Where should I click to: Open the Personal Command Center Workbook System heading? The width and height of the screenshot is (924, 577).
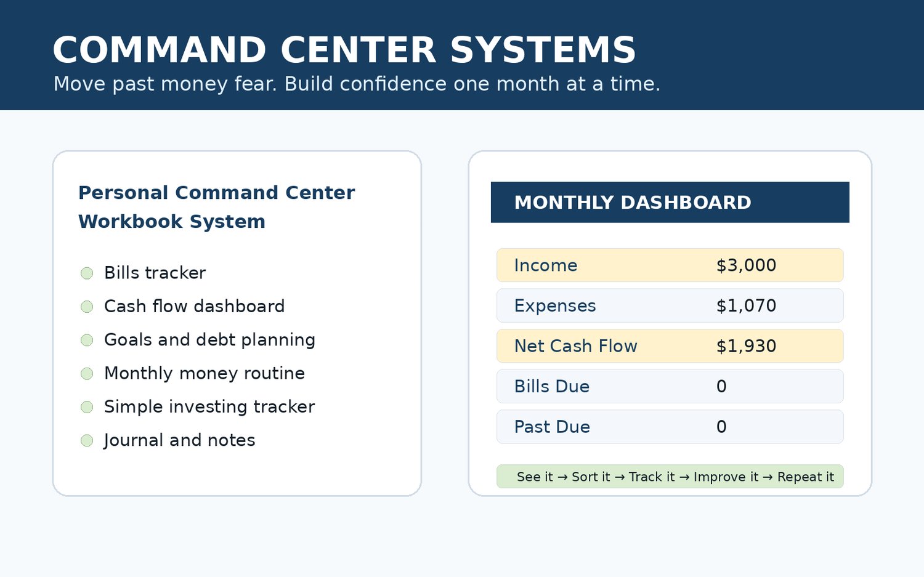(x=216, y=207)
